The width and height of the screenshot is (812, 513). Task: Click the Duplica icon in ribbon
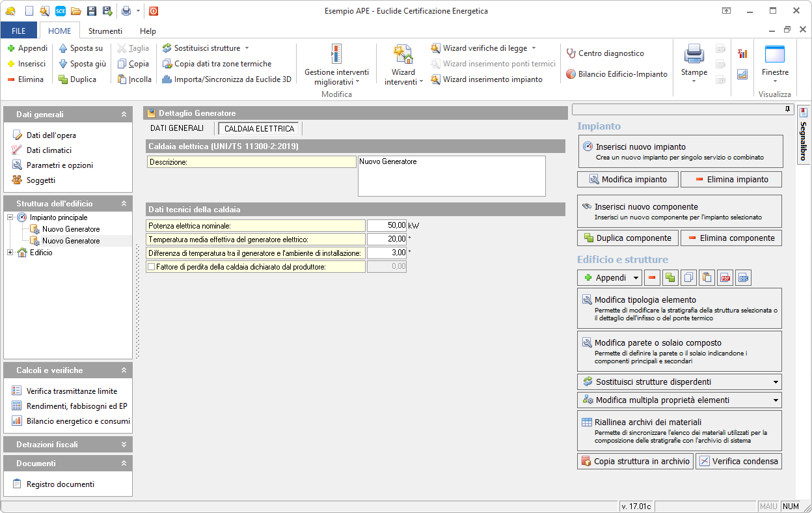coord(63,79)
